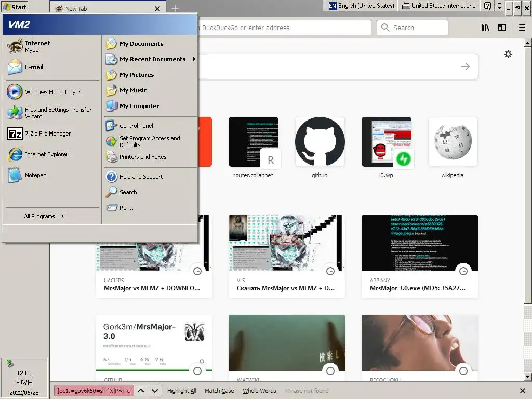The image size is (532, 399).
Task: Toggle Match Case in find bar
Action: coord(219,391)
